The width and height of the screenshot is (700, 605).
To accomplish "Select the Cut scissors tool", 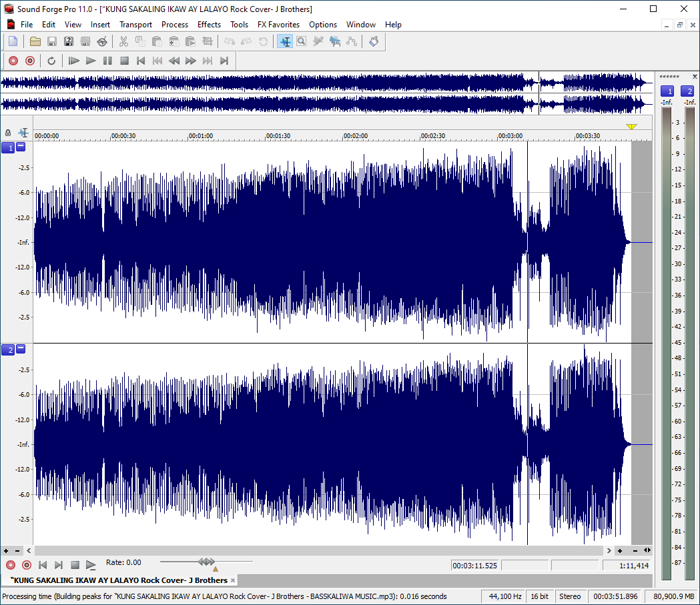I will click(123, 41).
